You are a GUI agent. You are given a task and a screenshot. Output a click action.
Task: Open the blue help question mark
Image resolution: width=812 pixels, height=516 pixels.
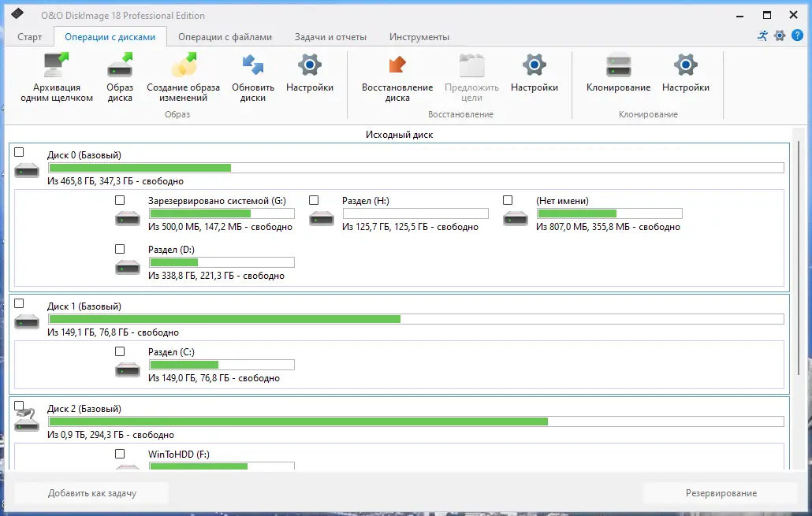[x=798, y=35]
